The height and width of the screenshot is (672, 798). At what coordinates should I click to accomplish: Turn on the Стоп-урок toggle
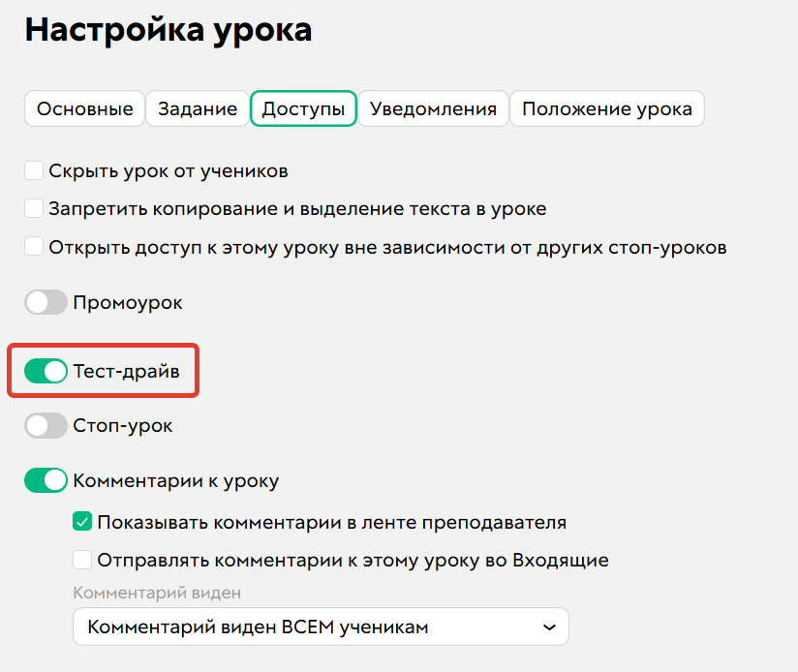(46, 425)
